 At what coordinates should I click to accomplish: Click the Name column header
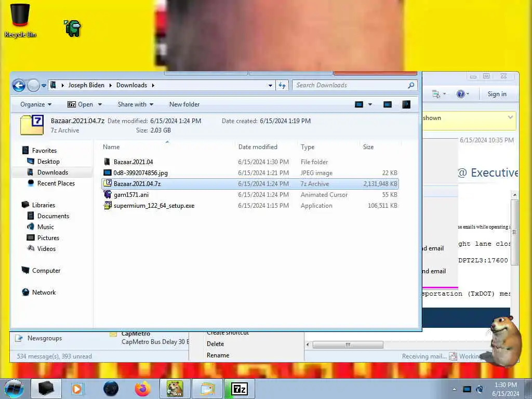pos(111,147)
